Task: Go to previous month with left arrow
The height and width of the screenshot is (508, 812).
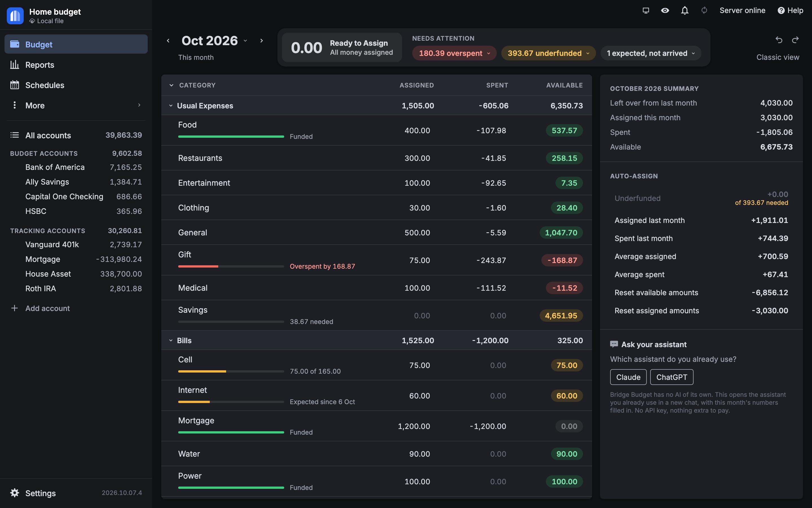Action: tap(168, 41)
